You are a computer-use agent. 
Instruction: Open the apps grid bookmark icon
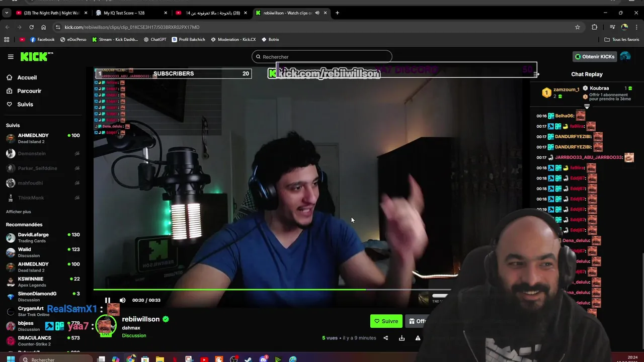click(x=7, y=39)
